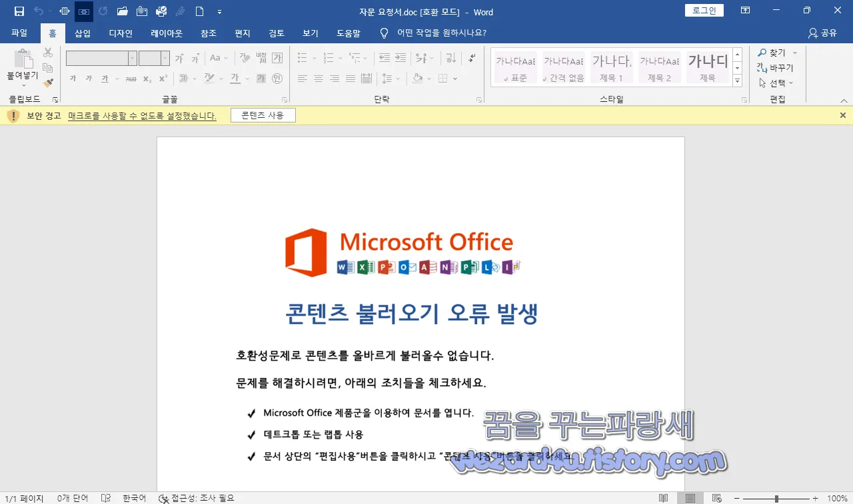Click the 로그인 button
Screen dimensions: 853x504
[x=704, y=11]
